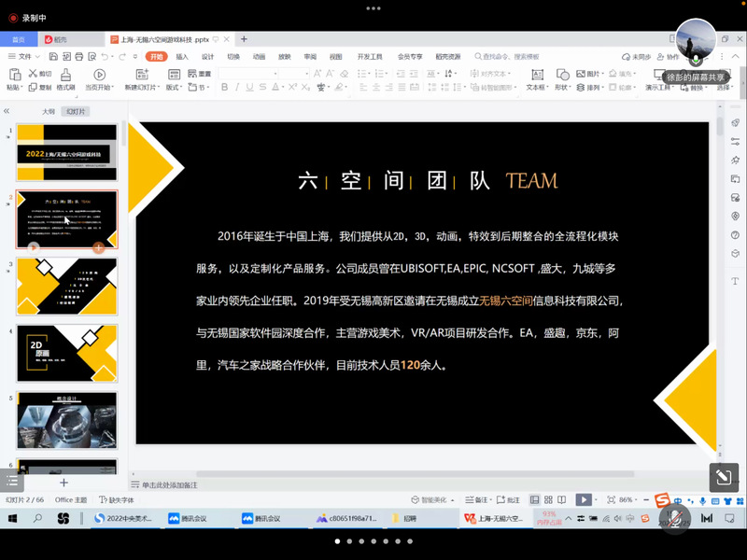
Task: Select the slide 5 concept design thumbnail
Action: coord(67,421)
